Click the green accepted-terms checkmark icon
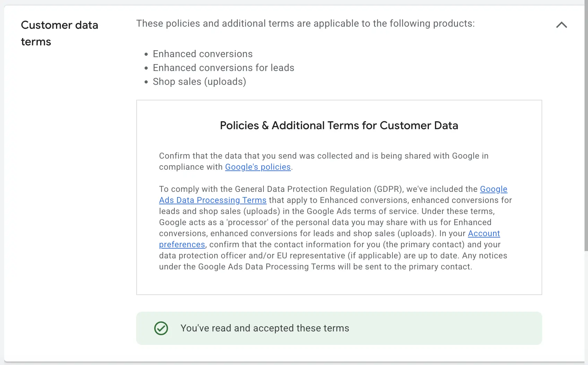Viewport: 588px width, 365px height. click(161, 328)
